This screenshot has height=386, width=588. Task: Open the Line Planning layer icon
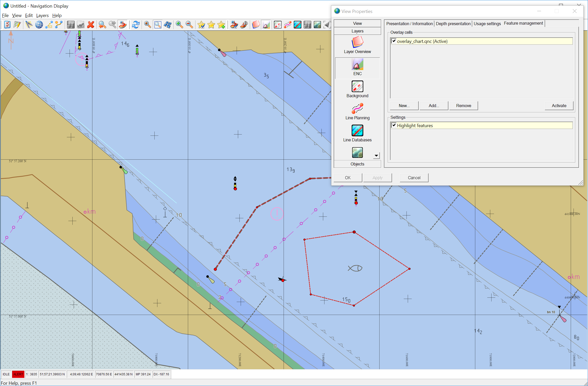click(357, 109)
